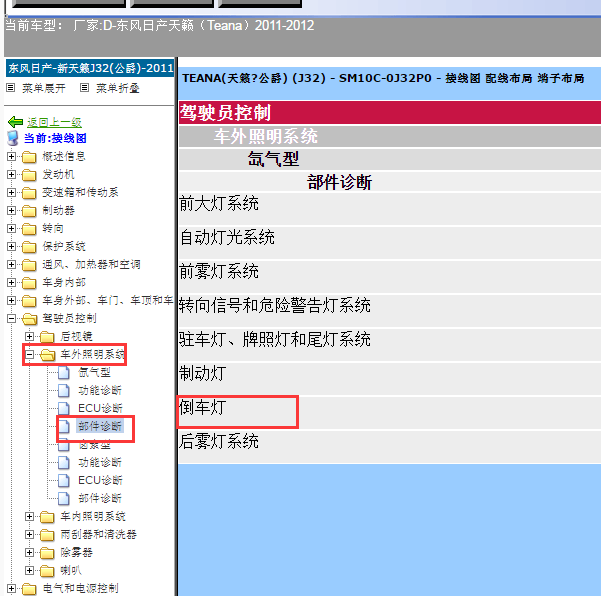Click the page icon for 氙气型
Viewport: 601px width, 596px height.
tap(64, 373)
